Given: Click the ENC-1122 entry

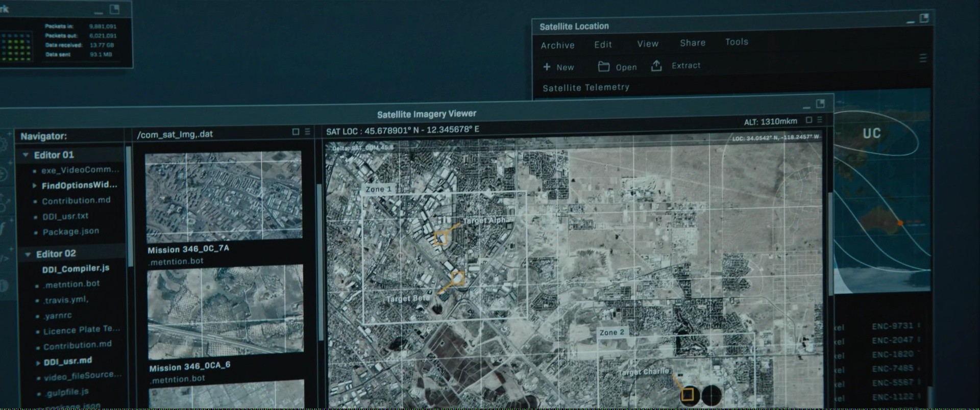Looking at the screenshot, I should pyautogui.click(x=893, y=397).
